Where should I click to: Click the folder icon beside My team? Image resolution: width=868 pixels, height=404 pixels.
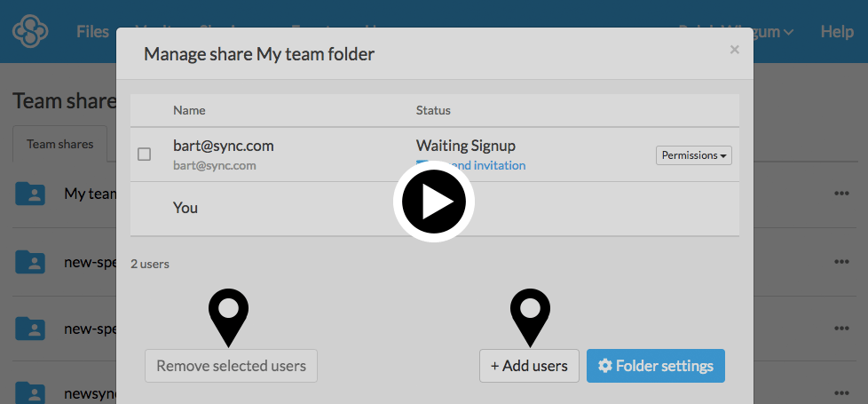[x=30, y=194]
